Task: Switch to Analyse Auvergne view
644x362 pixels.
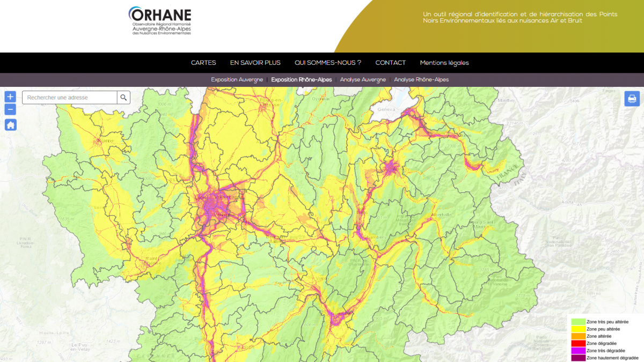Action: (x=363, y=80)
